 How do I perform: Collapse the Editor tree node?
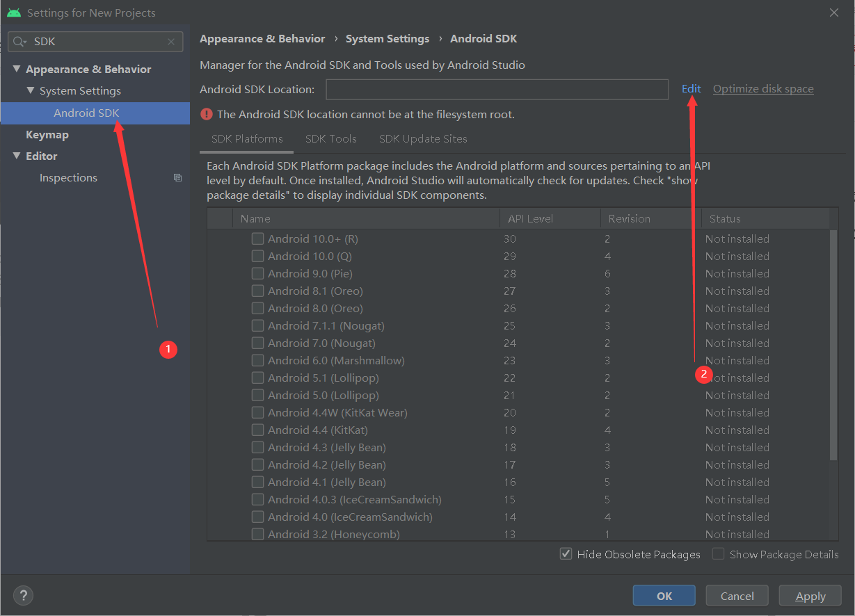point(17,156)
